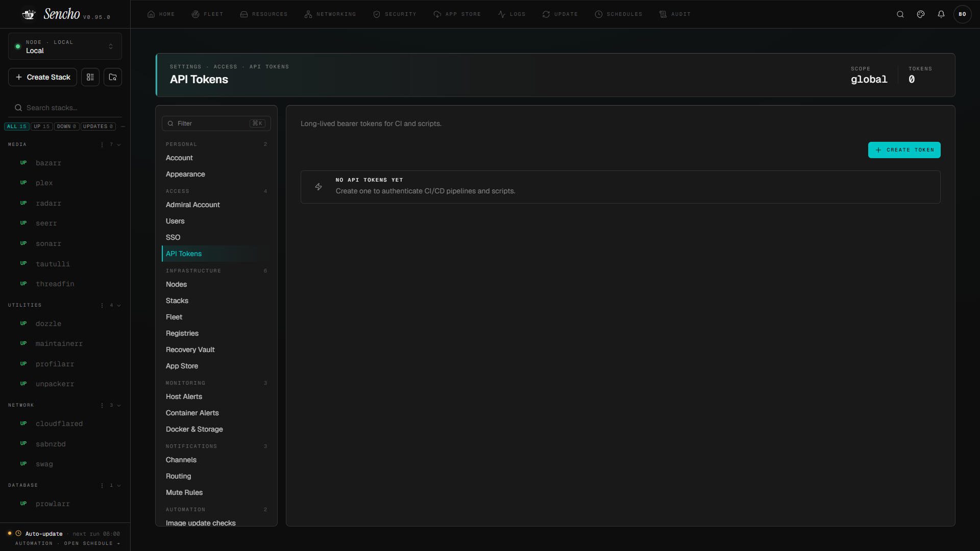980x551 pixels.
Task: Open the MEDIA group options menu dots
Action: (102, 145)
